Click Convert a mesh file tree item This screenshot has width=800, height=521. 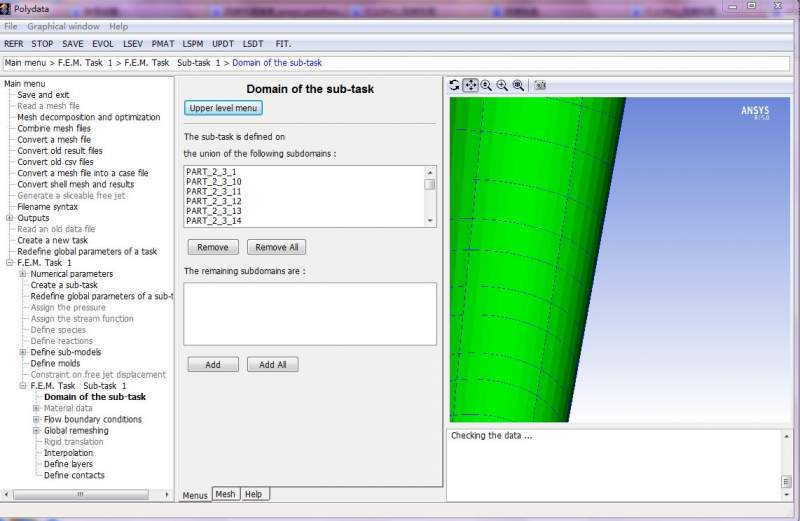click(54, 140)
